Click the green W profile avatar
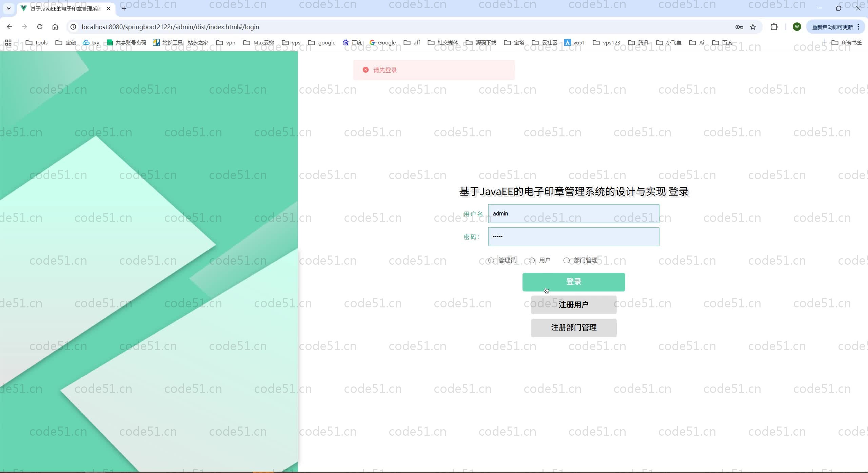Screen dimensions: 868x473 [797, 27]
